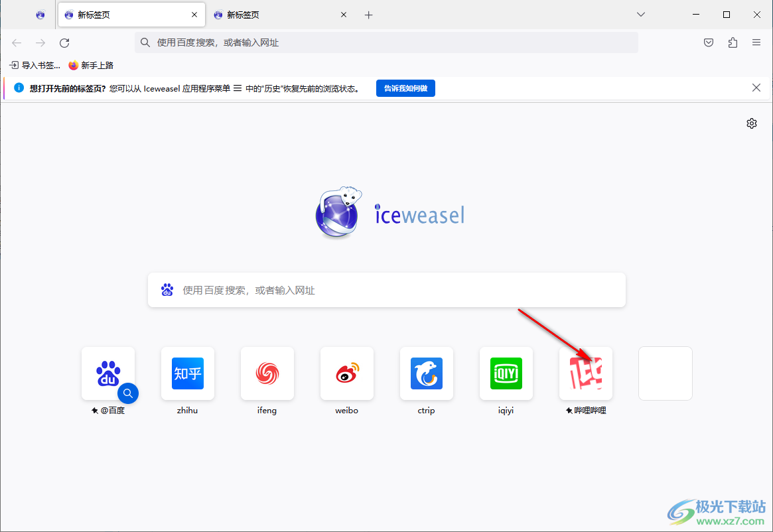Viewport: 773px width, 532px height.
Task: Open the extensions puzzle icon
Action: pos(733,42)
